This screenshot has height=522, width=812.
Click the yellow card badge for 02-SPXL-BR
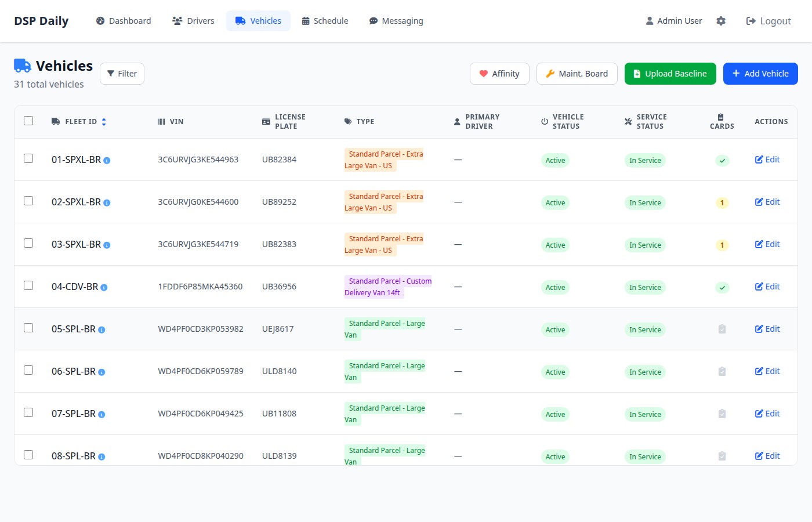tap(722, 202)
